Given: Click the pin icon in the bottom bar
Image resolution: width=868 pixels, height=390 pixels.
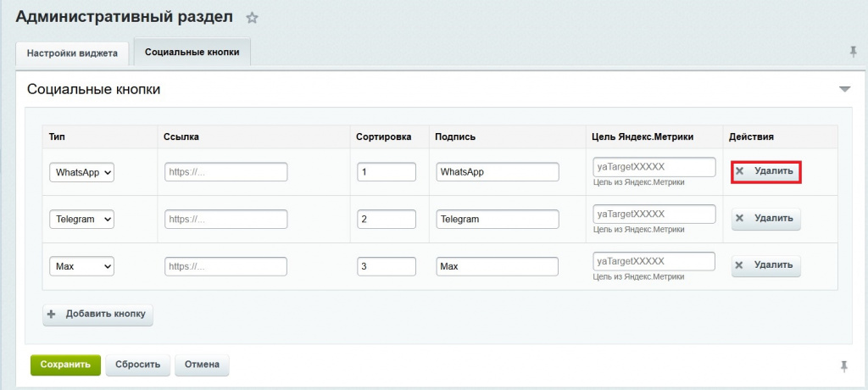Looking at the screenshot, I should [843, 365].
